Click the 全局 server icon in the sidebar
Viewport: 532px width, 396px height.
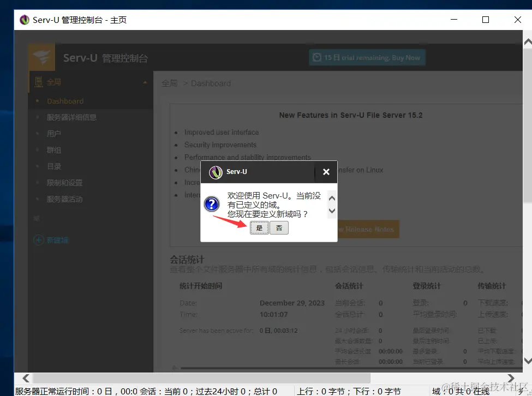point(39,82)
